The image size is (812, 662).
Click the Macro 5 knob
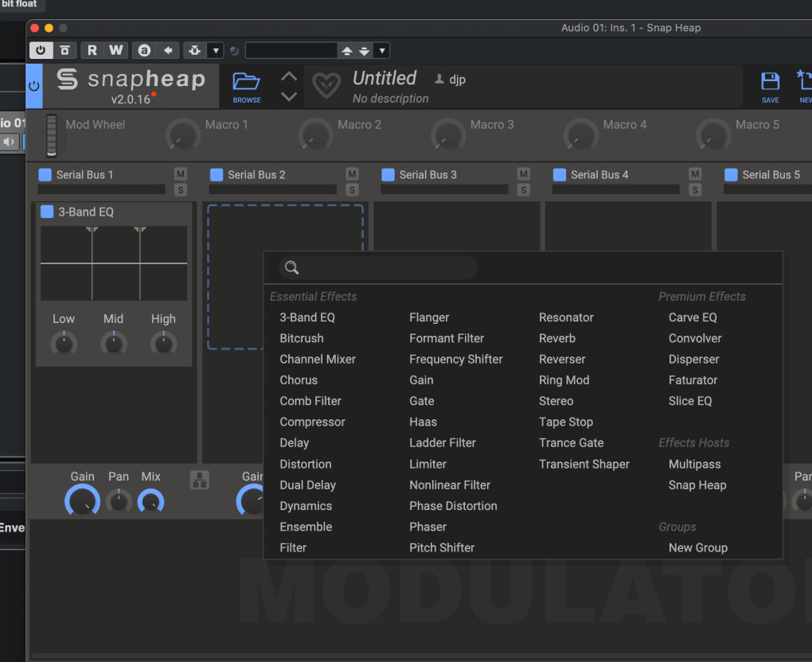[713, 135]
